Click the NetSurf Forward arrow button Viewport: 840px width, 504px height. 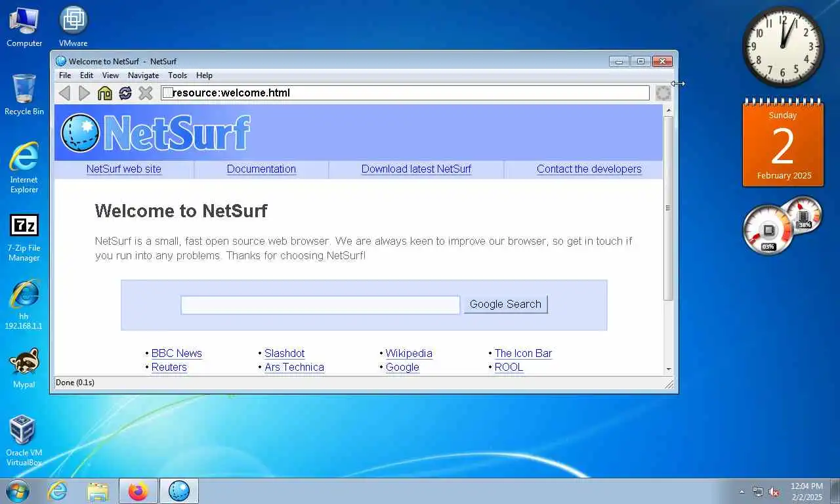click(85, 93)
